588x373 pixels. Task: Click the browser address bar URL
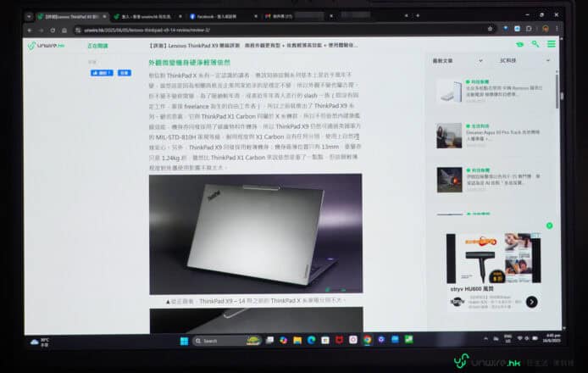(147, 30)
